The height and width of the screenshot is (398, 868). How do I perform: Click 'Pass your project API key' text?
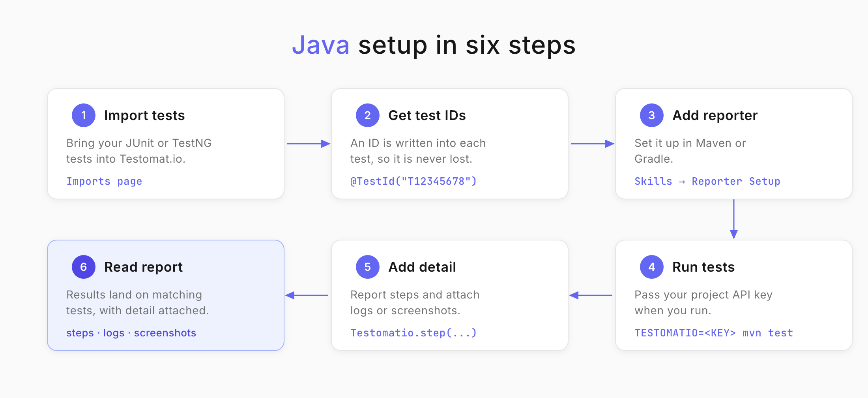click(x=703, y=295)
